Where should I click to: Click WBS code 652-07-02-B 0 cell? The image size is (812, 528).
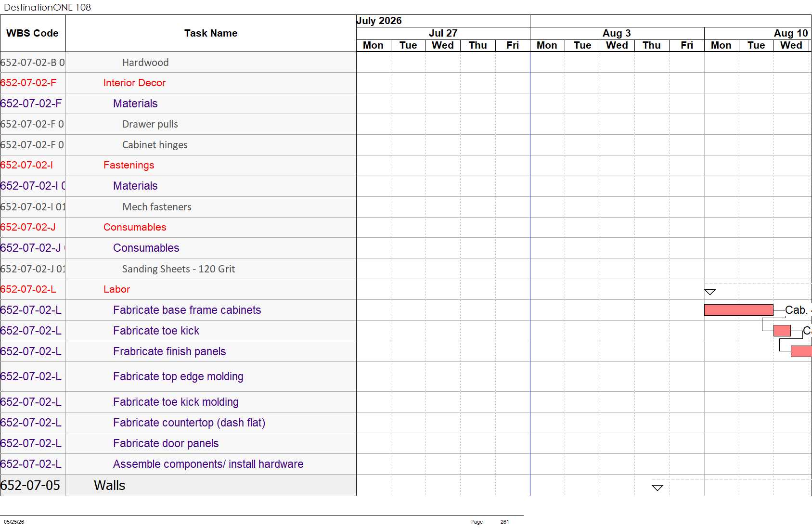(33, 63)
